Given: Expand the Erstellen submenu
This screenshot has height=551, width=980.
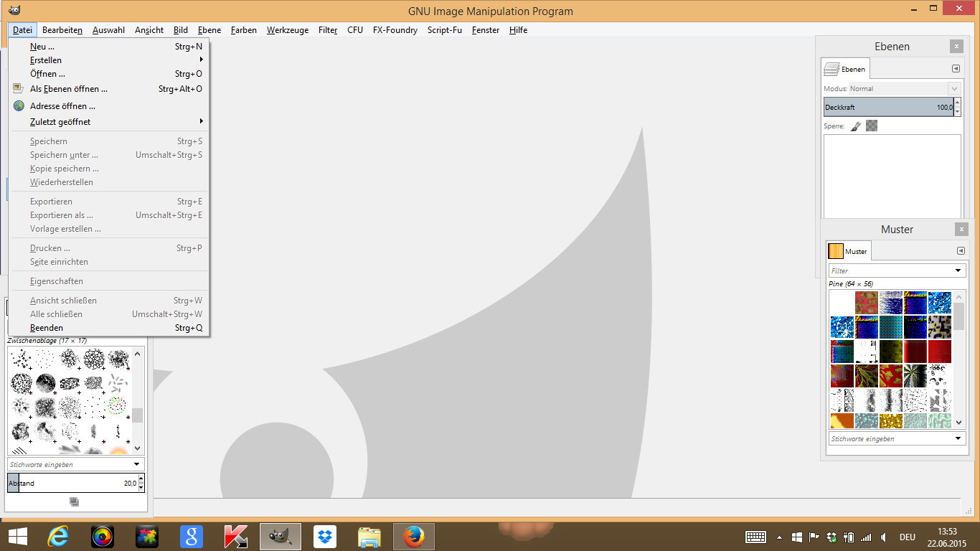Looking at the screenshot, I should [109, 60].
